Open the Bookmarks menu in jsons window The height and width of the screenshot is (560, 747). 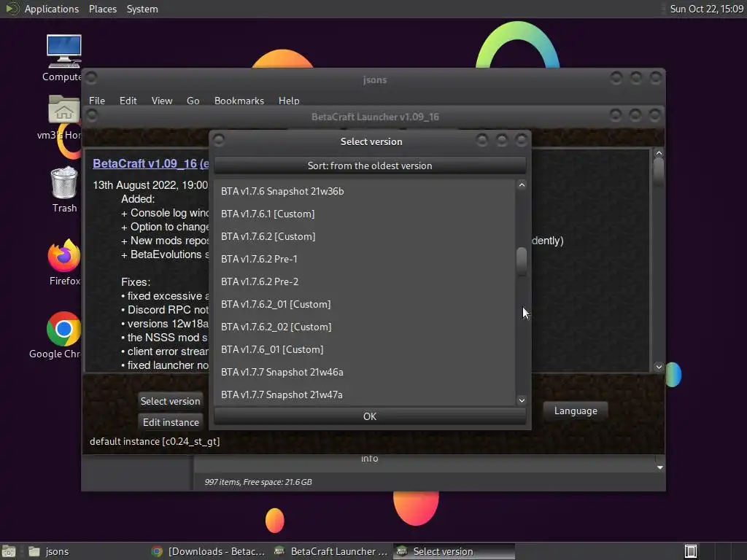[x=239, y=101]
